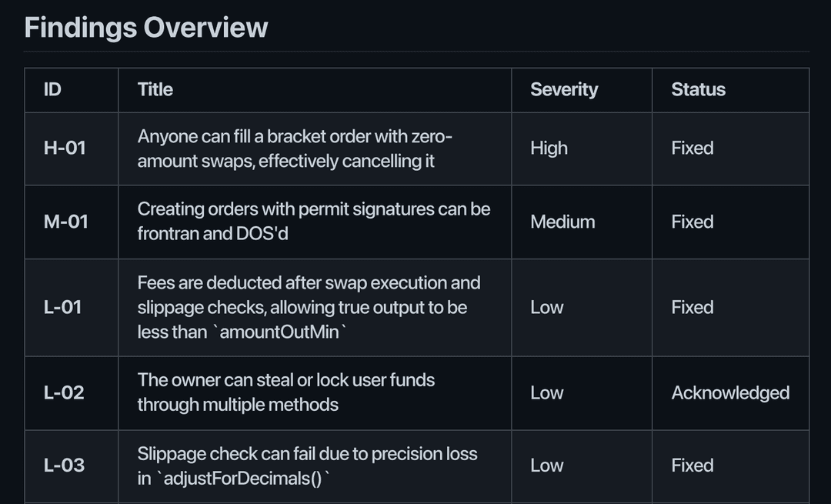831x504 pixels.
Task: Click the fees deducted after swap title
Action: click(309, 307)
